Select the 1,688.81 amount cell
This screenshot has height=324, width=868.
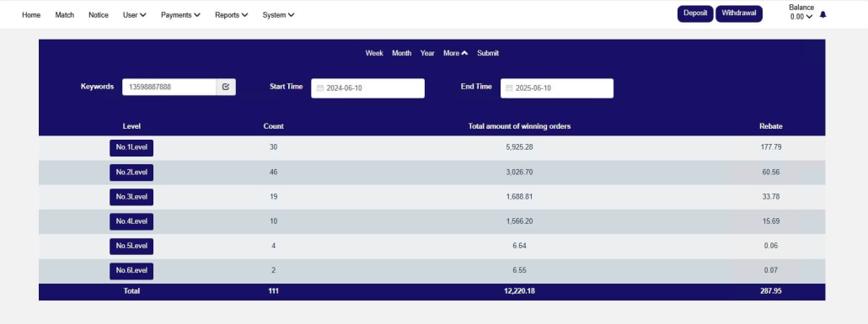(x=519, y=196)
